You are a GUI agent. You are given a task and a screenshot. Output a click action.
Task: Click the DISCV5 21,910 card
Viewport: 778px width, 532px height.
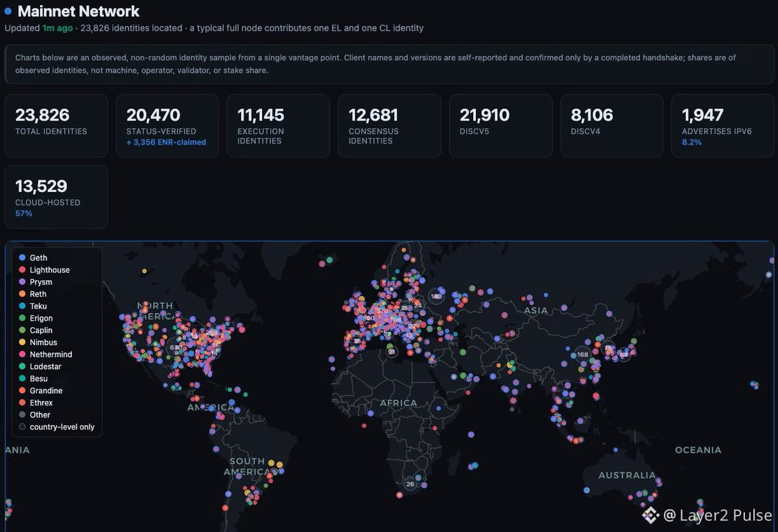501,126
